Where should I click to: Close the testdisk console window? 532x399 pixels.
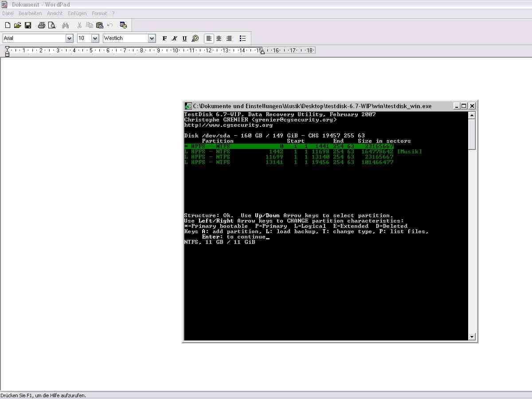472,106
